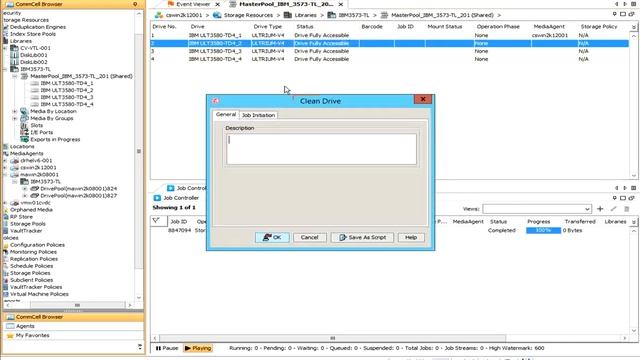The height and width of the screenshot is (360, 640).
Task: Collapse MasterPool_IBM_3573-TL_201 tree node
Action: pos(15,76)
